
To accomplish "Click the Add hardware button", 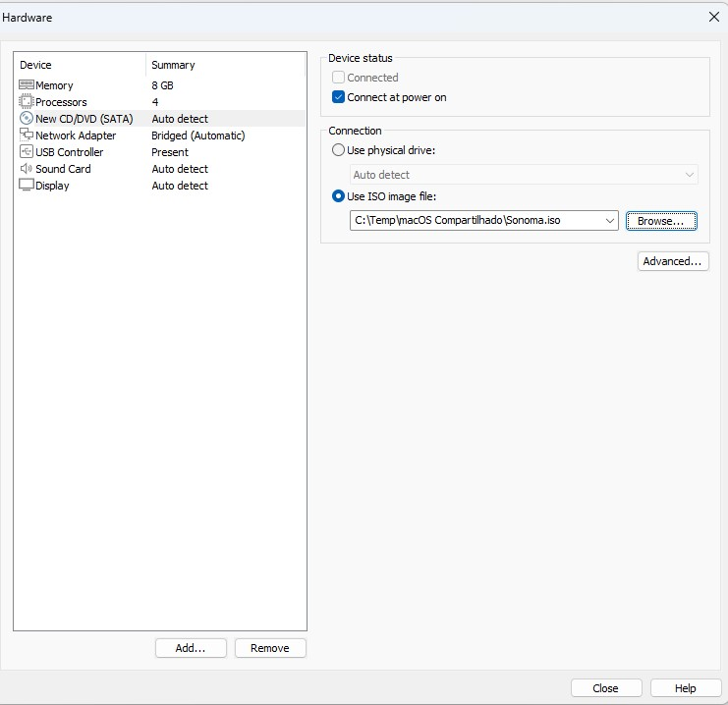I will coord(191,648).
